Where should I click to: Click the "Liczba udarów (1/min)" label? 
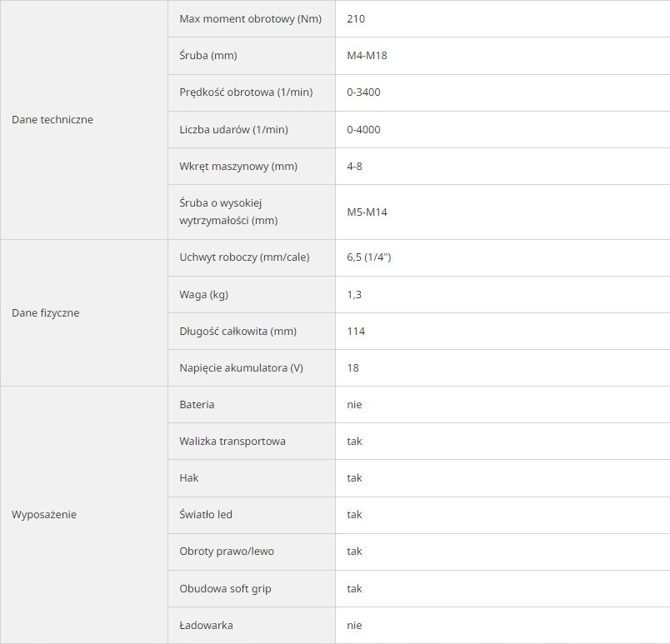point(234,130)
